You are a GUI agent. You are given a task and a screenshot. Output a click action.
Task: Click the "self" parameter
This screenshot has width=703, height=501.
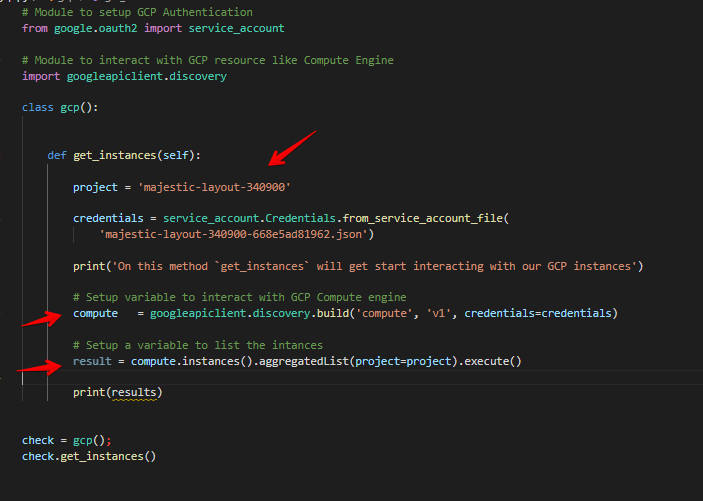[x=175, y=155]
